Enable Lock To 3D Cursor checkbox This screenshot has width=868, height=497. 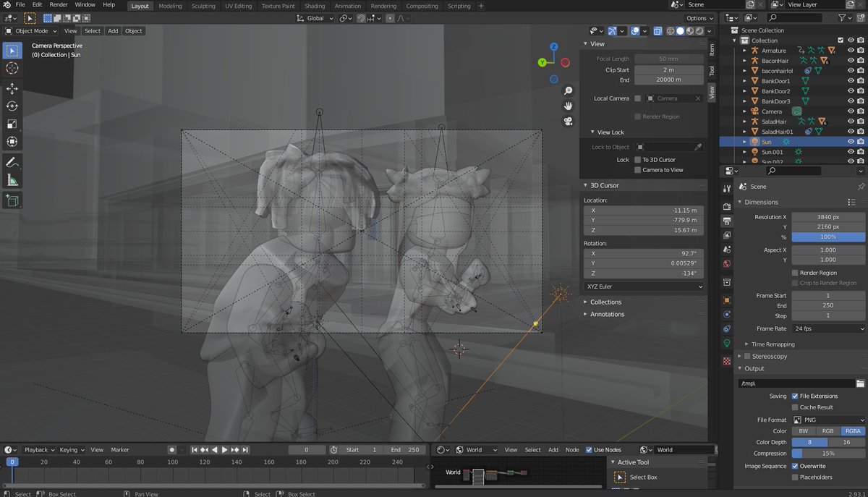tap(637, 160)
